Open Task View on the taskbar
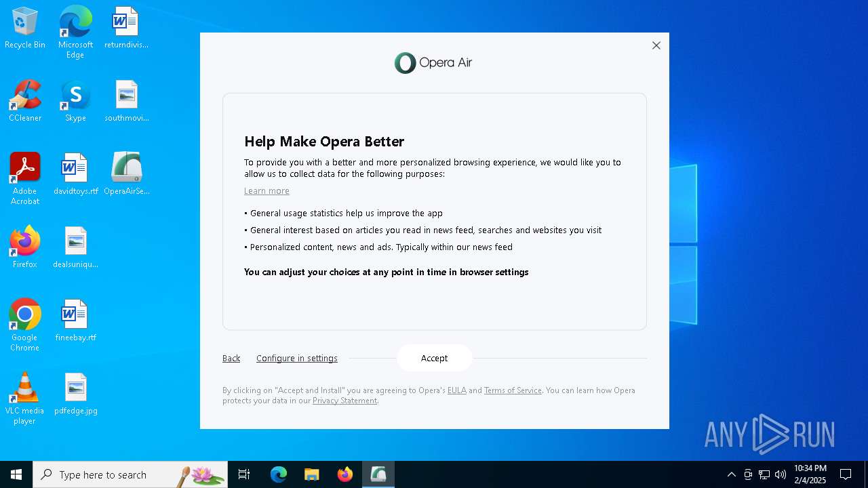The height and width of the screenshot is (488, 868). (x=244, y=474)
